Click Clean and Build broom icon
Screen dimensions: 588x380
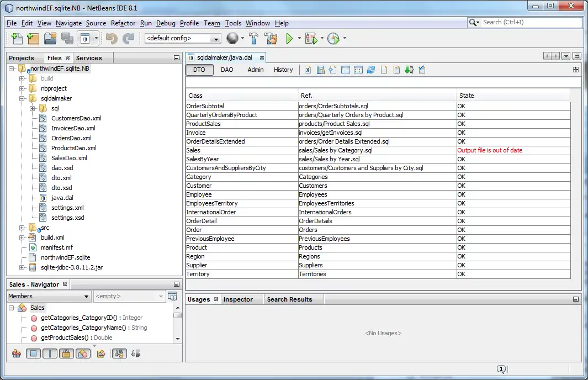[271, 39]
